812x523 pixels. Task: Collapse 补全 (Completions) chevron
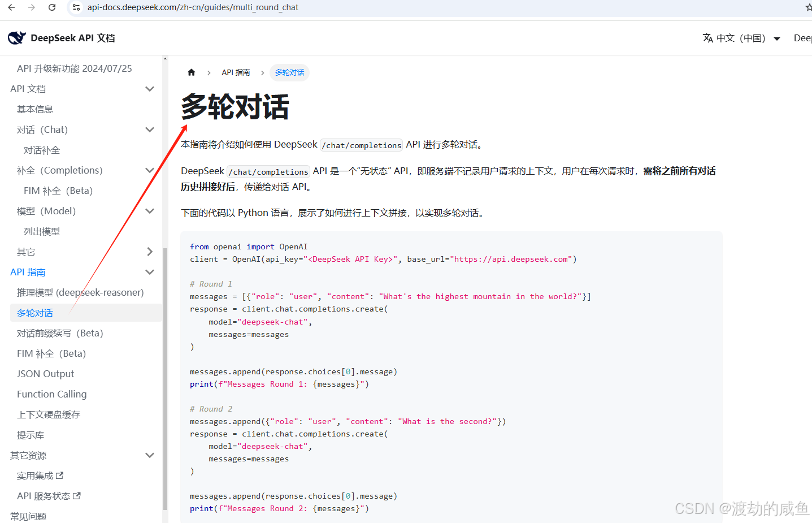pos(150,170)
